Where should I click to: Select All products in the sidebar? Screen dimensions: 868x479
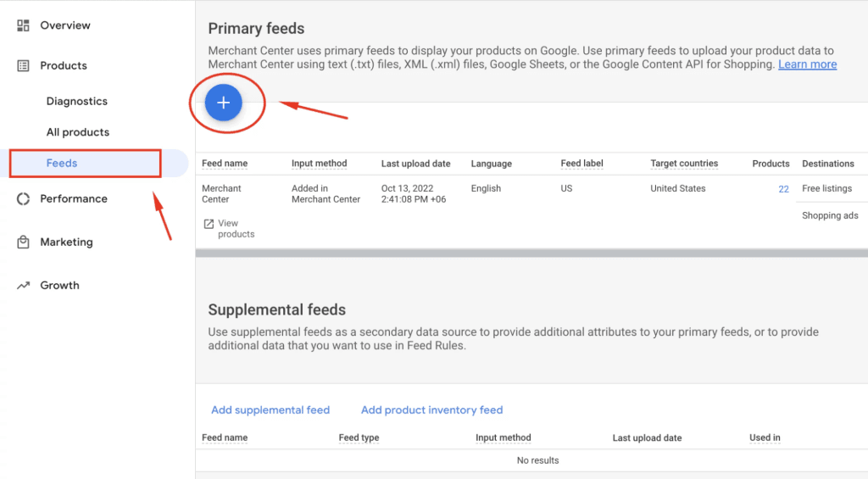click(78, 132)
